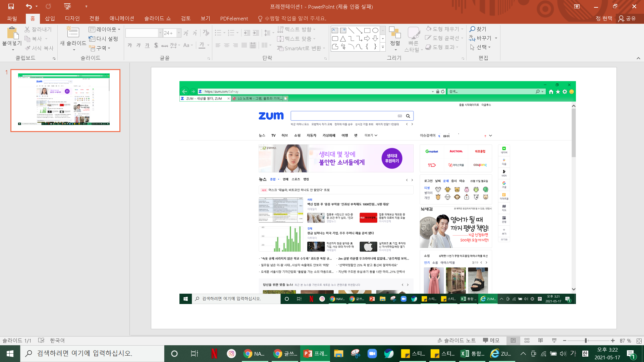Open the 삽입 ribbon tab

pos(50,18)
